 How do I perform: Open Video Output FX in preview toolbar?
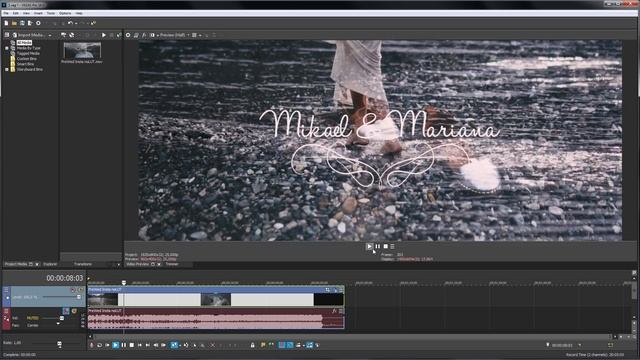pos(144,35)
